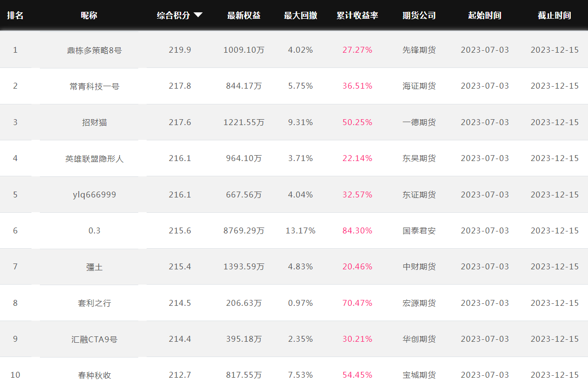Click futures company 一德期货
This screenshot has width=588, height=392.
pos(419,123)
